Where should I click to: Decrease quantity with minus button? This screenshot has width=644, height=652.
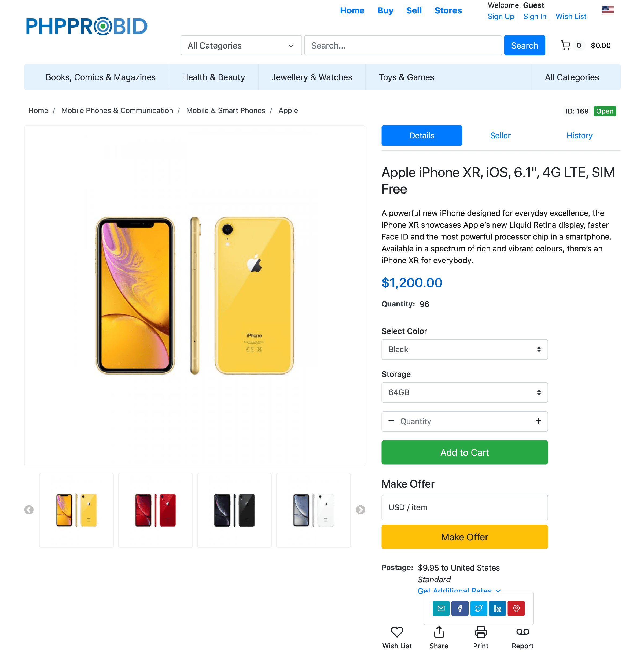(x=391, y=421)
